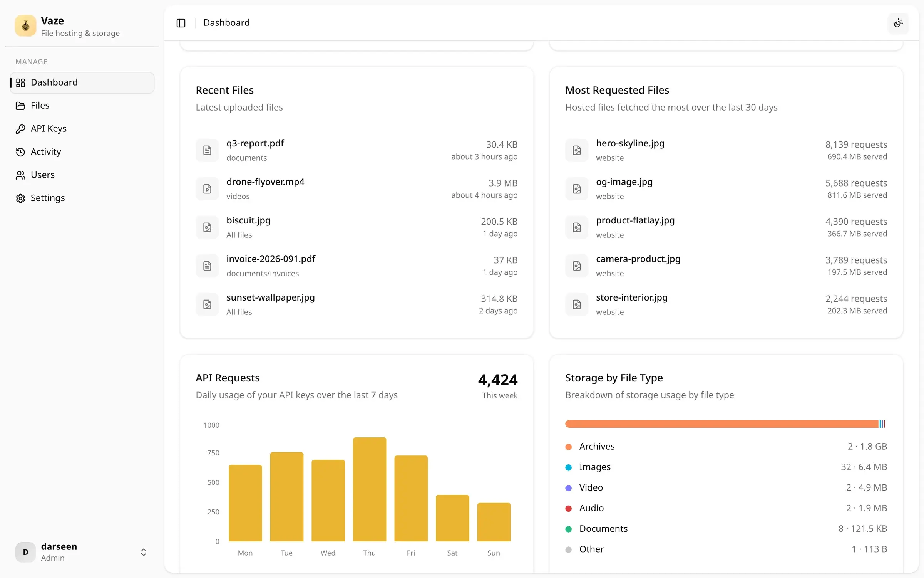Viewport: 924px width, 578px height.
Task: Click the Mon bar in API Requests chart
Action: 245,503
